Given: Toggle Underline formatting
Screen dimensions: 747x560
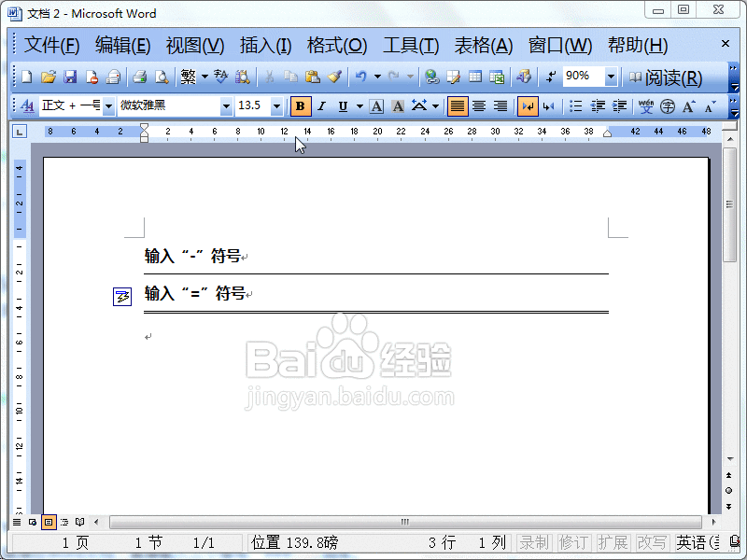Looking at the screenshot, I should click(343, 106).
